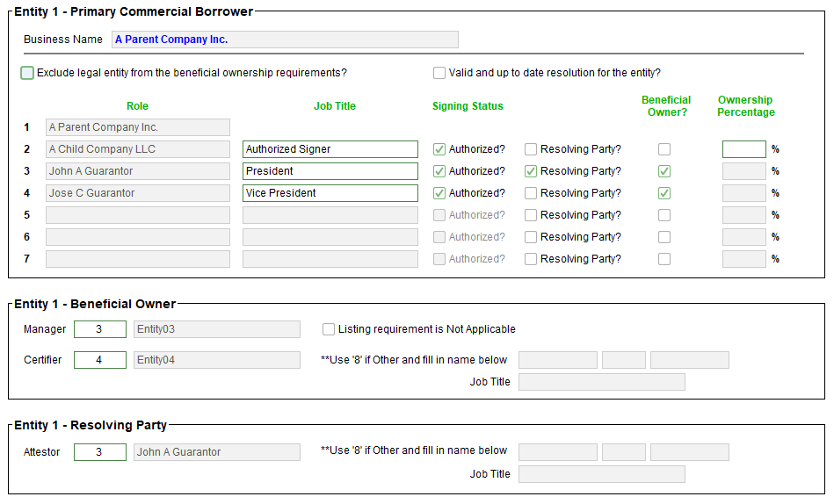This screenshot has width=834, height=504.
Task: Select the Attestor number field
Action: pos(99,452)
